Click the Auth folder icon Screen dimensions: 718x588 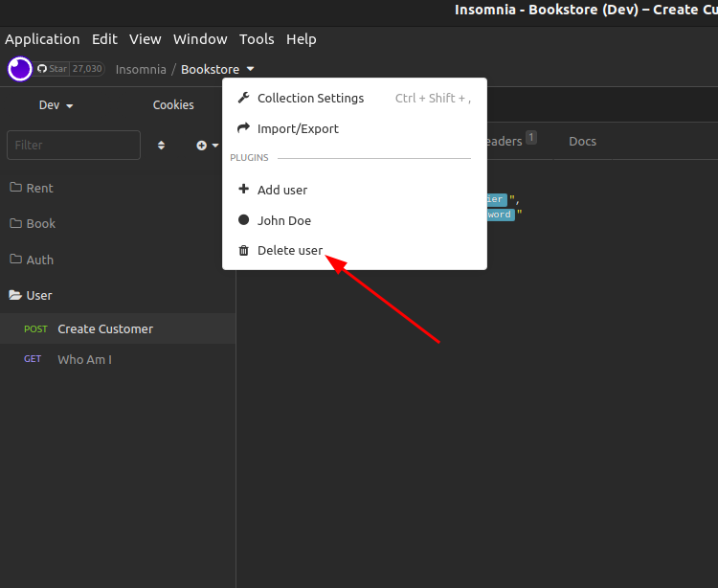[x=16, y=259]
